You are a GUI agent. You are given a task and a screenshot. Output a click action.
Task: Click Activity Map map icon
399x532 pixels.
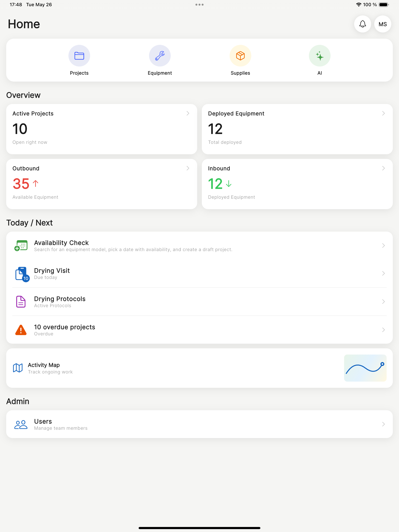18,368
